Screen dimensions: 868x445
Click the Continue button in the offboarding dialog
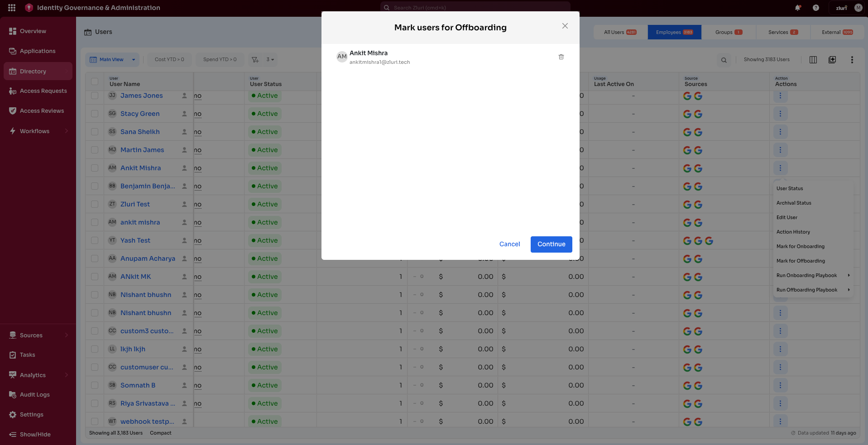551,244
